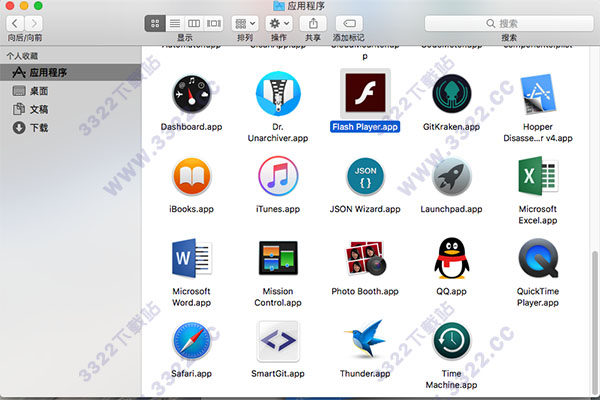This screenshot has height=400, width=600.
Task: Select the Time Machine.app icon
Action: coord(452,341)
